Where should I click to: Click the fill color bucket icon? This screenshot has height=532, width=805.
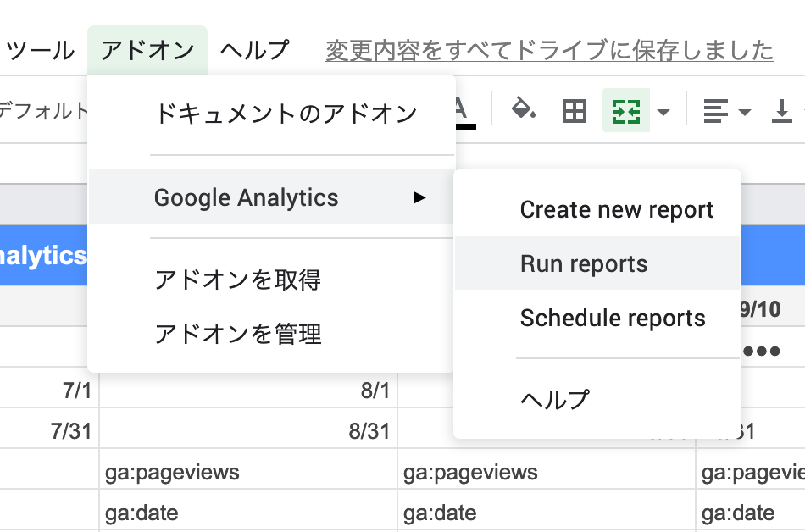[523, 108]
